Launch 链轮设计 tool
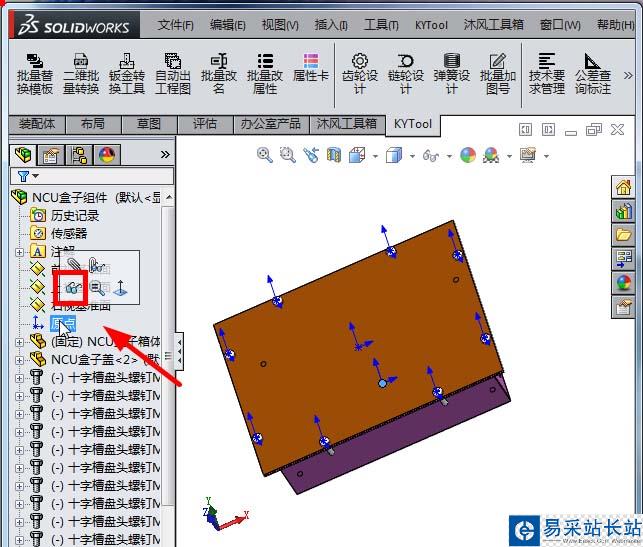Screen dimensions: 643x547 pos(406,74)
